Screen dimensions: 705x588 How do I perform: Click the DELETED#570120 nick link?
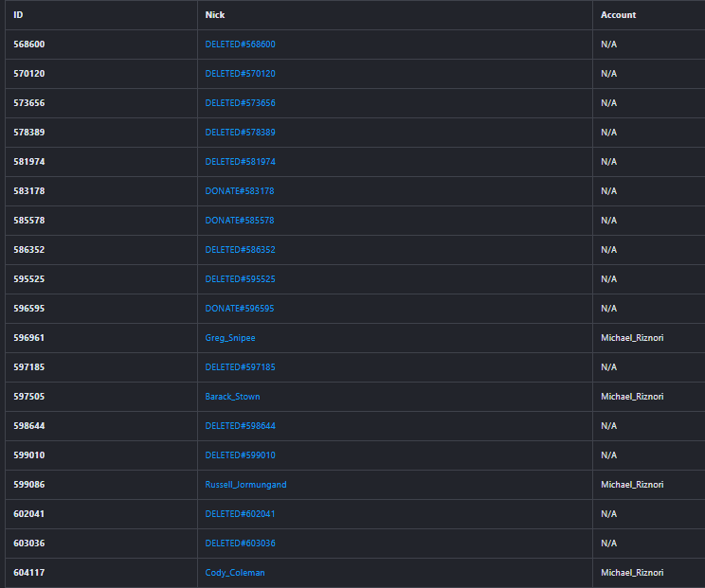click(240, 74)
